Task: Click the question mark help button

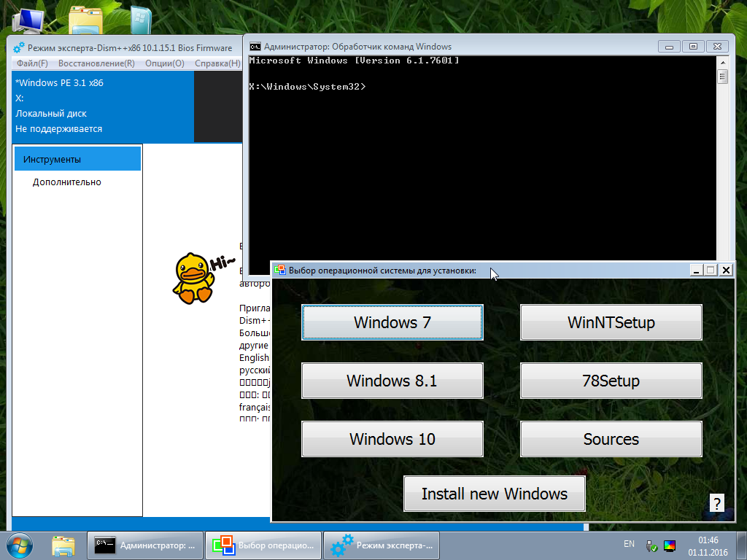Action: pos(716,502)
